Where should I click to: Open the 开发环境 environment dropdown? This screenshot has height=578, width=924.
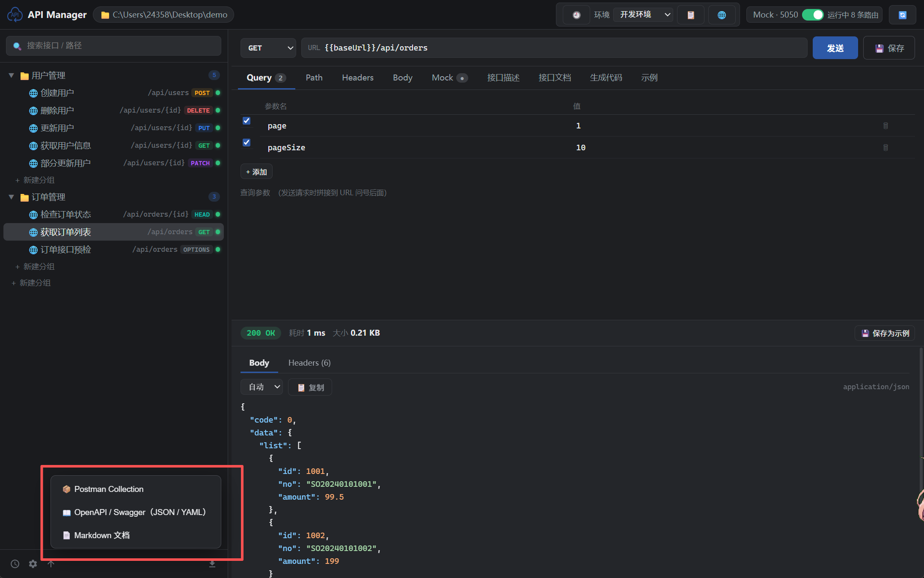pos(643,15)
